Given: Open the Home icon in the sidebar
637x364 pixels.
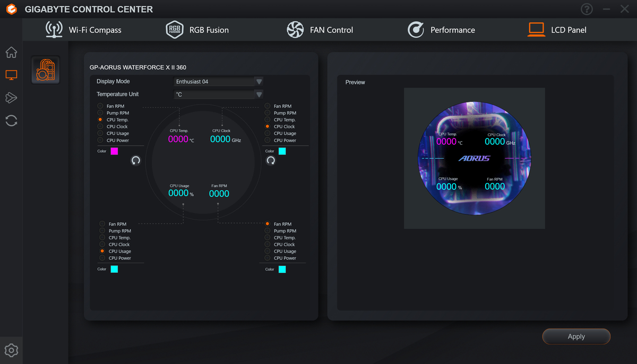Looking at the screenshot, I should (11, 53).
